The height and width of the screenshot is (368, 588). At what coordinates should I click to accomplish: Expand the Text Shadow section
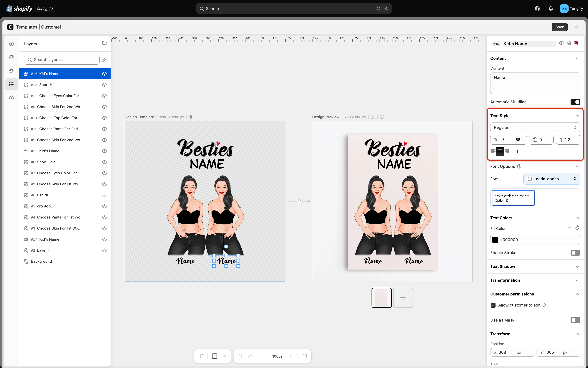click(577, 267)
